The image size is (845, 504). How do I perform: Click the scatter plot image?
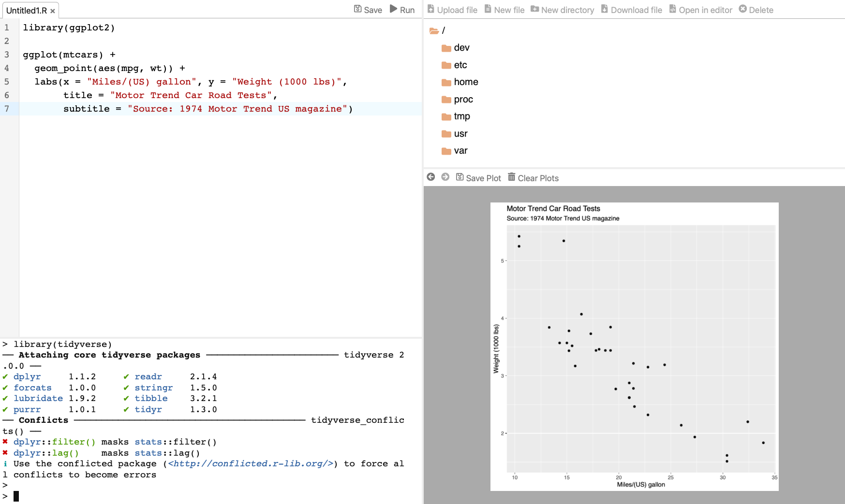(634, 346)
